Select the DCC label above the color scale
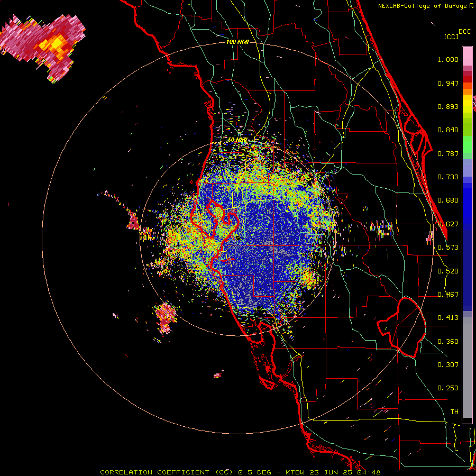 (464, 32)
